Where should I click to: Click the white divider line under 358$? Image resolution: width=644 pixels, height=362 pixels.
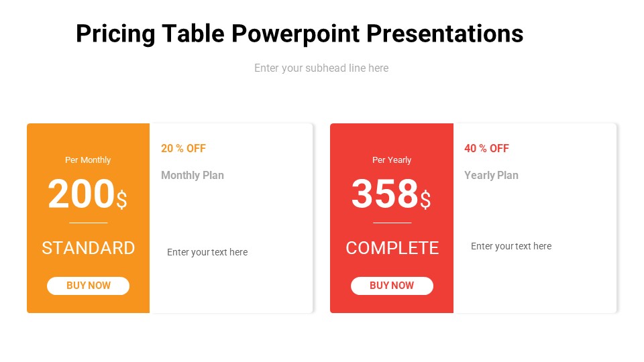click(392, 223)
